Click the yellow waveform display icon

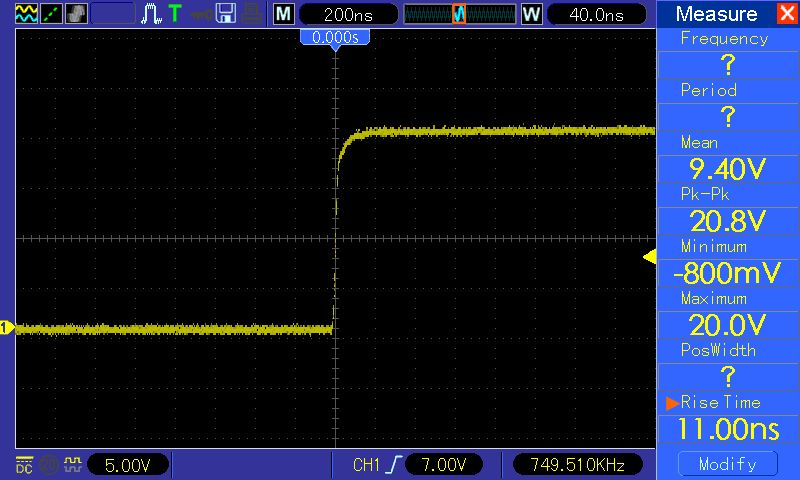(25, 14)
